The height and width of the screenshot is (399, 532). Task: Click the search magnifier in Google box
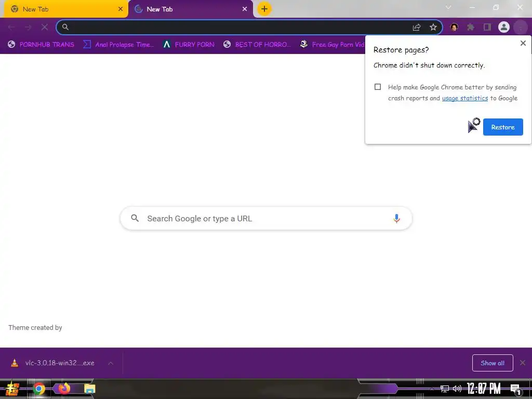135,218
